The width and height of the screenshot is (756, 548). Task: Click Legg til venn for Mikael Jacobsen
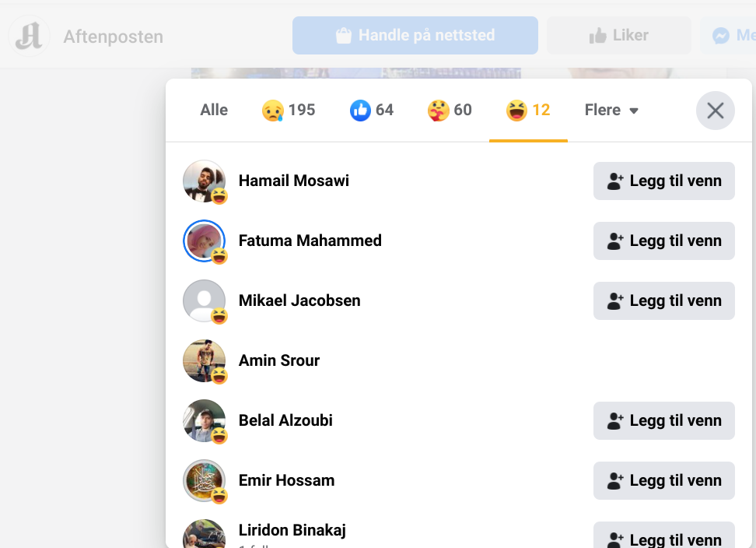pyautogui.click(x=663, y=300)
